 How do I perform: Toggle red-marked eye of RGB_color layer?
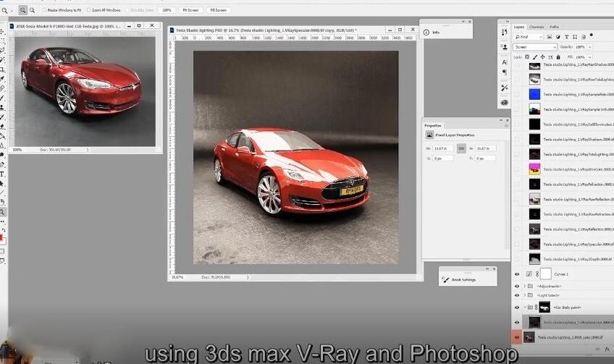tap(517, 337)
